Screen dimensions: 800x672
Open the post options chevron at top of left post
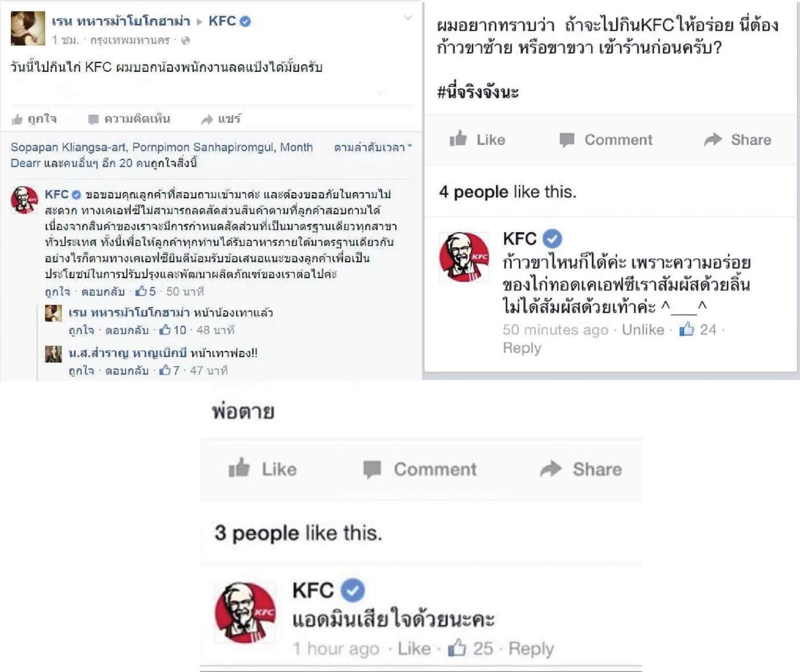pos(408,18)
